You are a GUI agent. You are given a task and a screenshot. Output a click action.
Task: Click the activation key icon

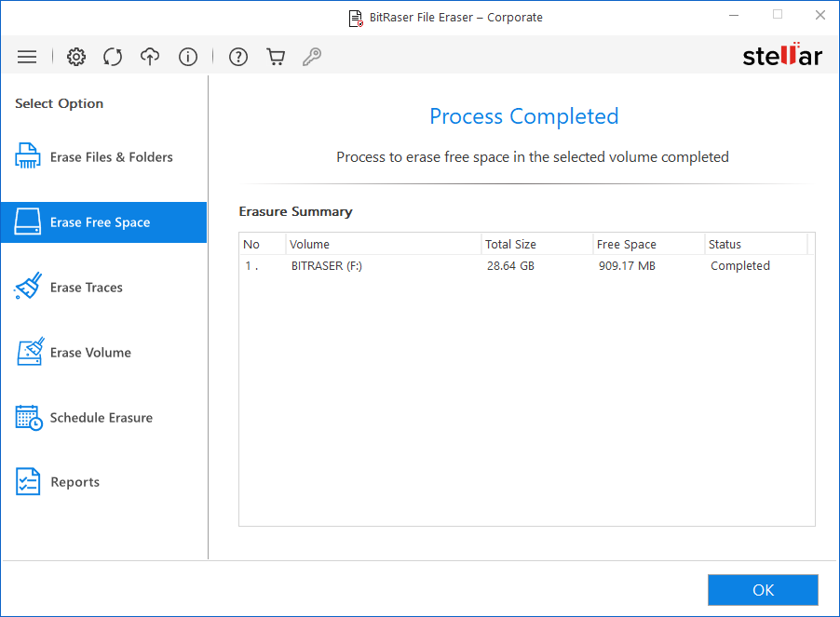(312, 57)
